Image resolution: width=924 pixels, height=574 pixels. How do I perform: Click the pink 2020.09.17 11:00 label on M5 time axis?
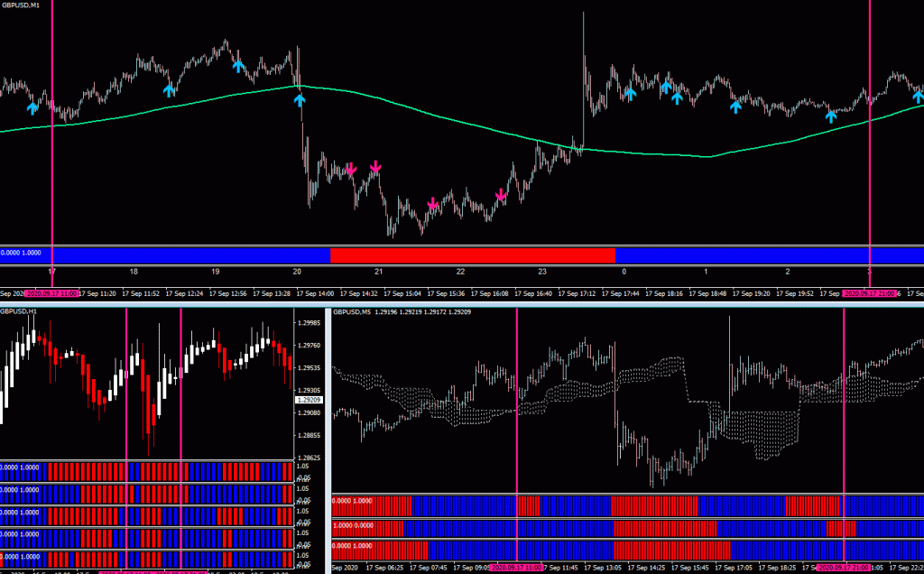click(516, 568)
